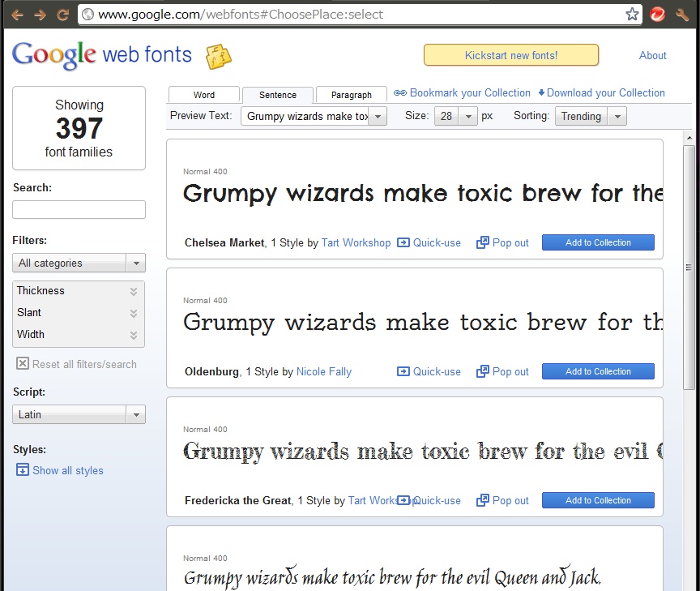Screen dimensions: 700x591
Task: Click the Quick-use icon for Chelsea Market
Action: pos(403,242)
